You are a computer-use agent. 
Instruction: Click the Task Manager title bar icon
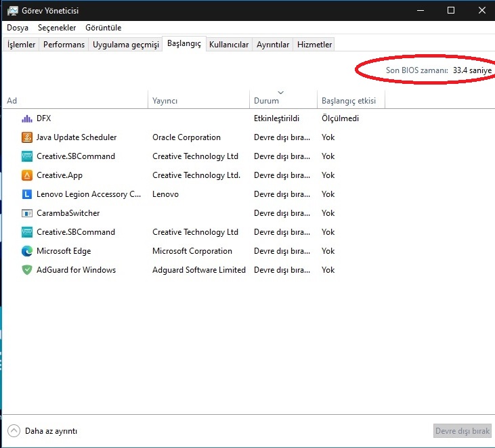(x=13, y=11)
